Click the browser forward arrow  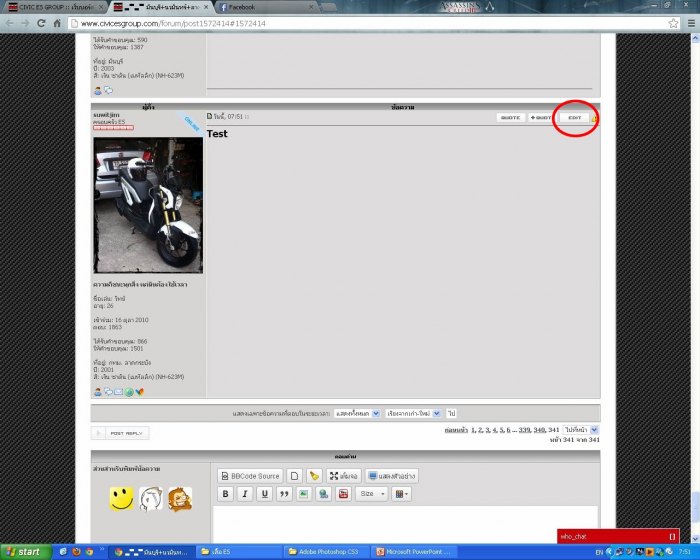(25, 23)
